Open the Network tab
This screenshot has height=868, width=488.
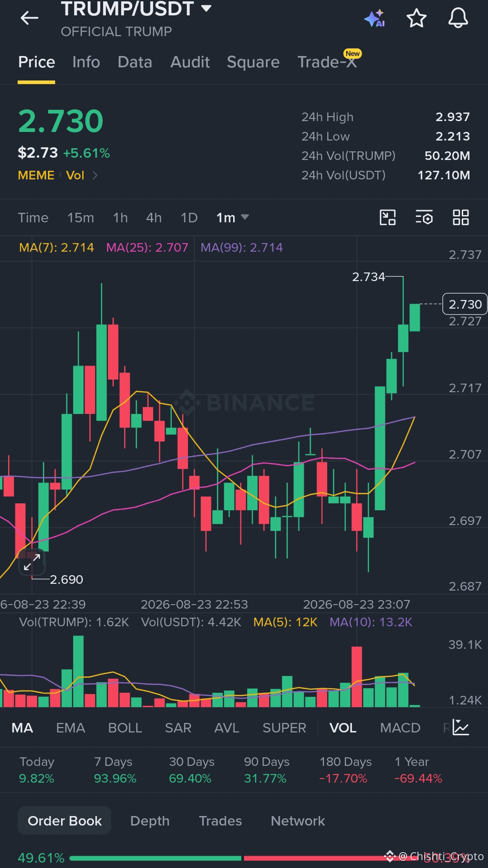point(298,821)
